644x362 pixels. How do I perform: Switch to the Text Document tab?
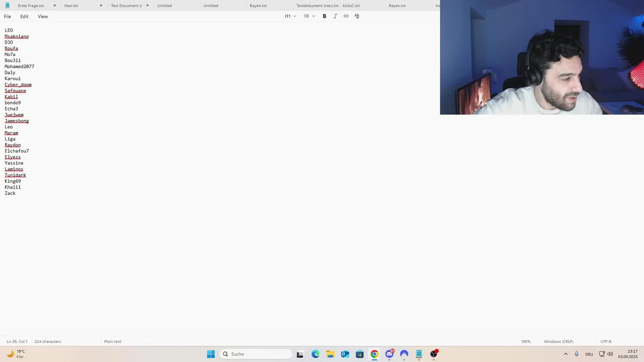click(126, 6)
